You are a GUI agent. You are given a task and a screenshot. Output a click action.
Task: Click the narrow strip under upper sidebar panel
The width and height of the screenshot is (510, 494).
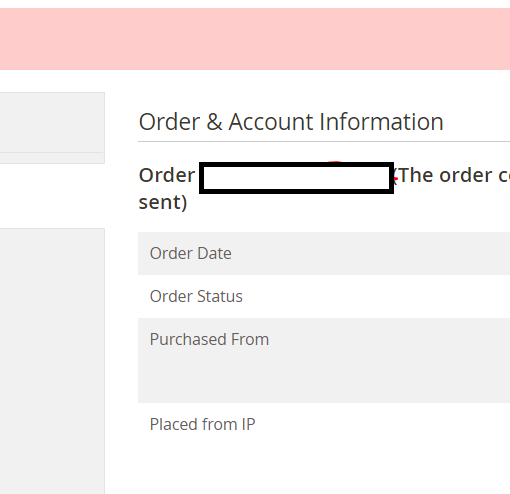tap(52, 158)
